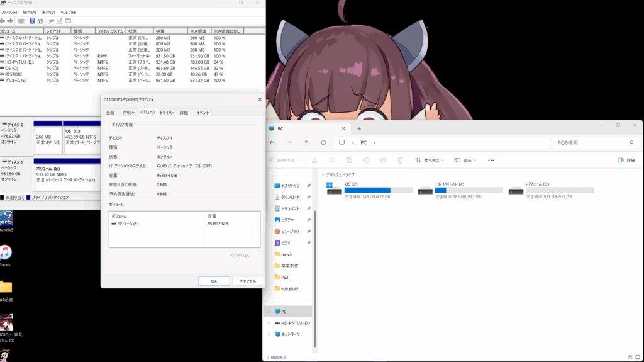Click the blue help icon in Disk Management toolbar
644x362 pixels.
pyautogui.click(x=31, y=21)
